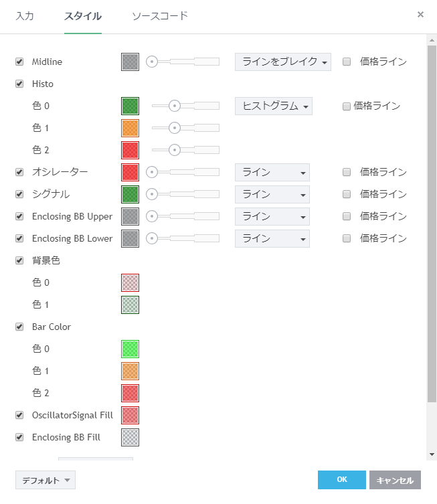Image resolution: width=437 pixels, height=504 pixels.
Task: Click the シグナル green color swatch
Action: click(130, 194)
